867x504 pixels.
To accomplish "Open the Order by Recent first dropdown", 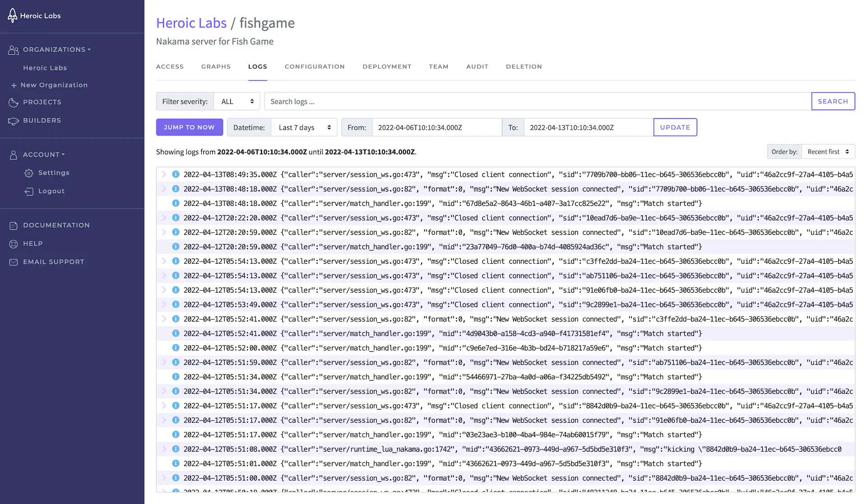I will (x=828, y=151).
